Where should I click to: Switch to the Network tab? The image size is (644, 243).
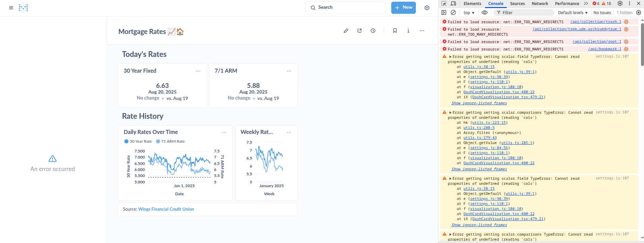[540, 4]
